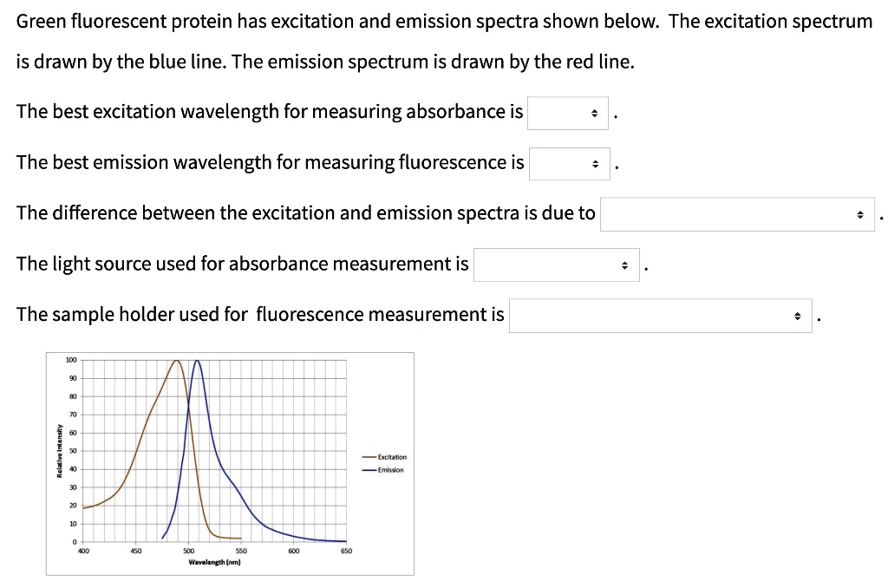Select the 100 intensity gridline label

[x=71, y=359]
